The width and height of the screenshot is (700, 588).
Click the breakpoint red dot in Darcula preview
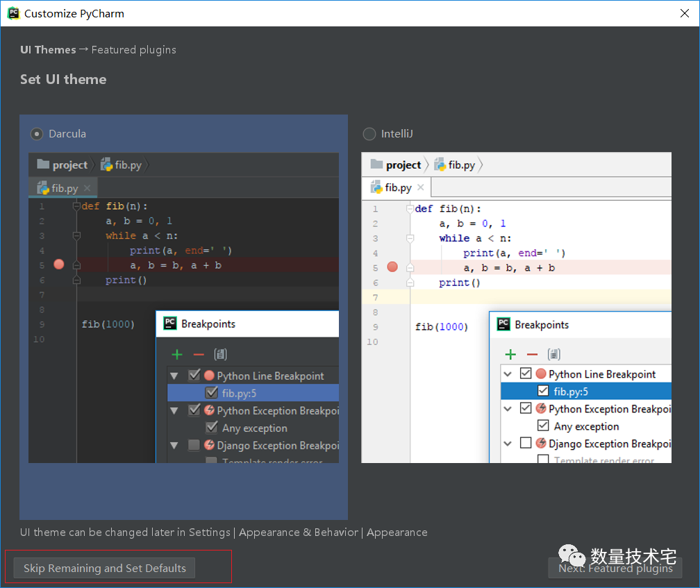click(58, 264)
